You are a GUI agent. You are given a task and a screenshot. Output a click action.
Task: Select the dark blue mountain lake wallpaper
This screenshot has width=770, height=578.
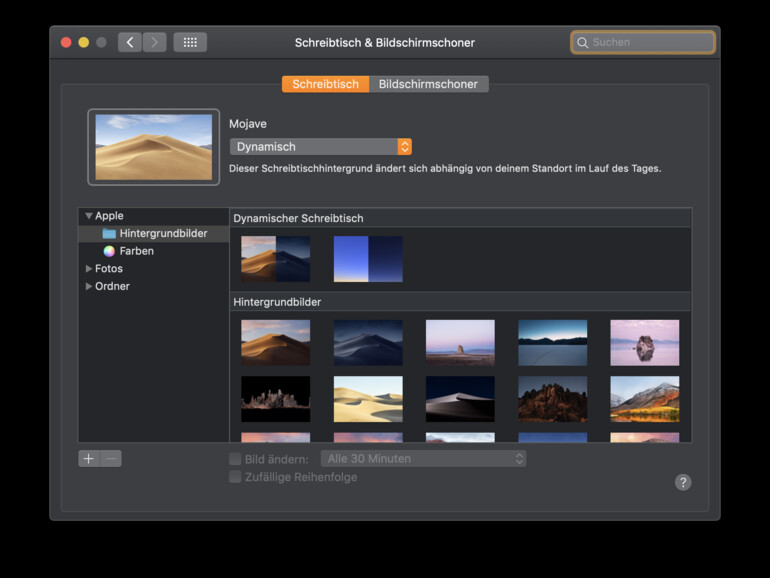coord(552,343)
